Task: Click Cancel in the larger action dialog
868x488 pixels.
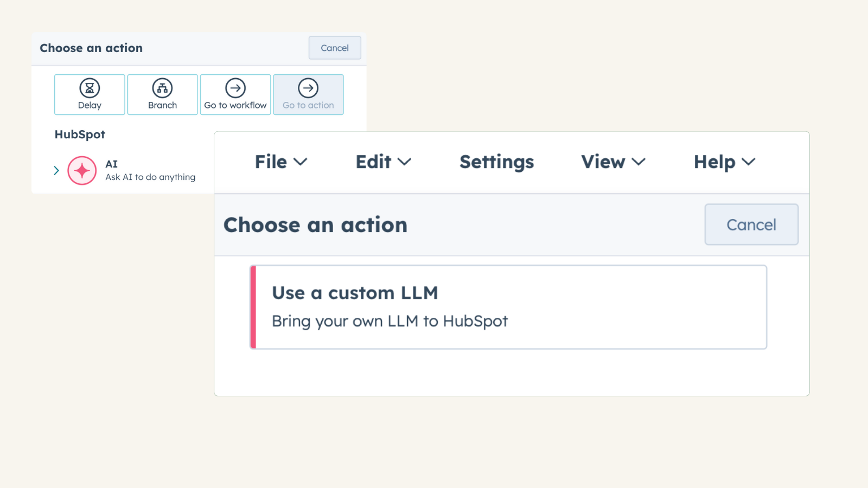Action: (x=751, y=224)
